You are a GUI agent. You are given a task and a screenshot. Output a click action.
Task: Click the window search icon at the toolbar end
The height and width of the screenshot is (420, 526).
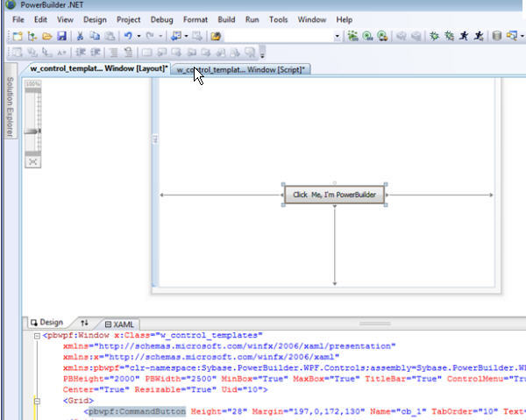point(512,36)
